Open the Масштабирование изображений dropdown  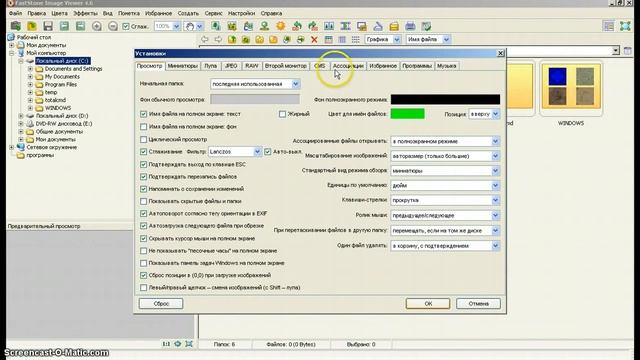[x=495, y=156]
